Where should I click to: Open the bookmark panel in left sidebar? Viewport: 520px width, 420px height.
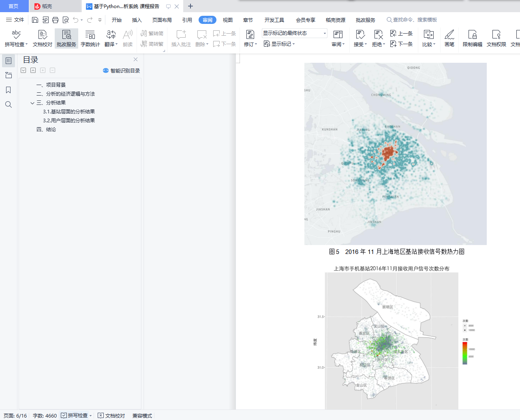(8, 90)
